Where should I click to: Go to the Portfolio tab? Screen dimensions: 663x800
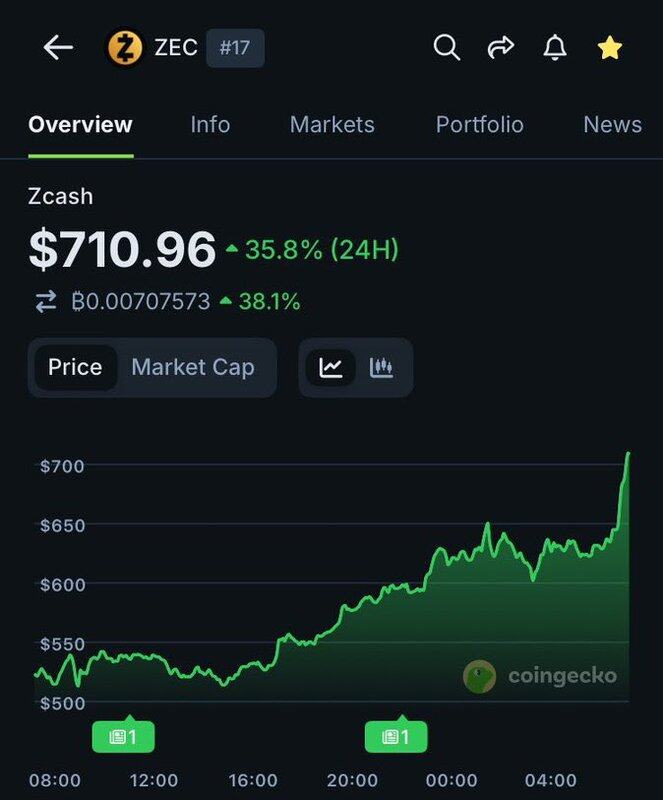479,125
